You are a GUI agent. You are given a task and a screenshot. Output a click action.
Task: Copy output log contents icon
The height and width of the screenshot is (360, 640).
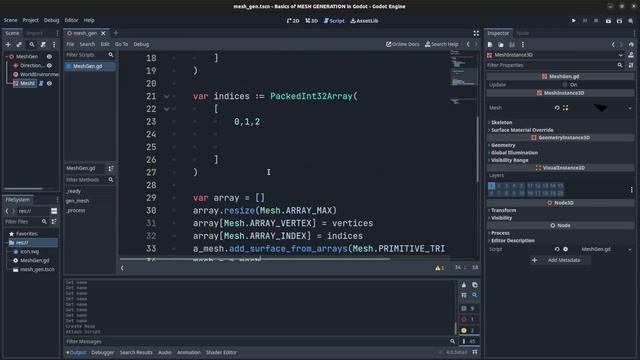475,285
